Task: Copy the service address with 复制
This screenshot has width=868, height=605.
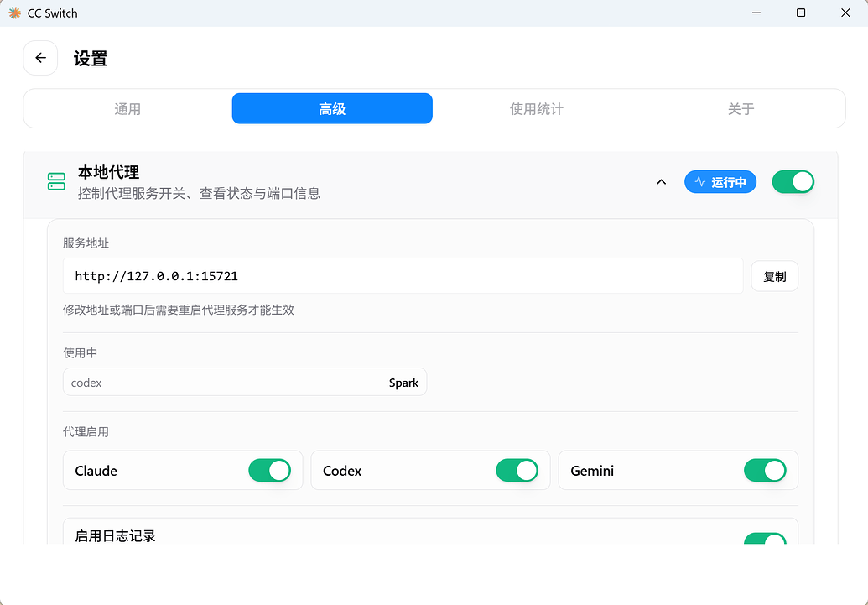Action: click(774, 276)
